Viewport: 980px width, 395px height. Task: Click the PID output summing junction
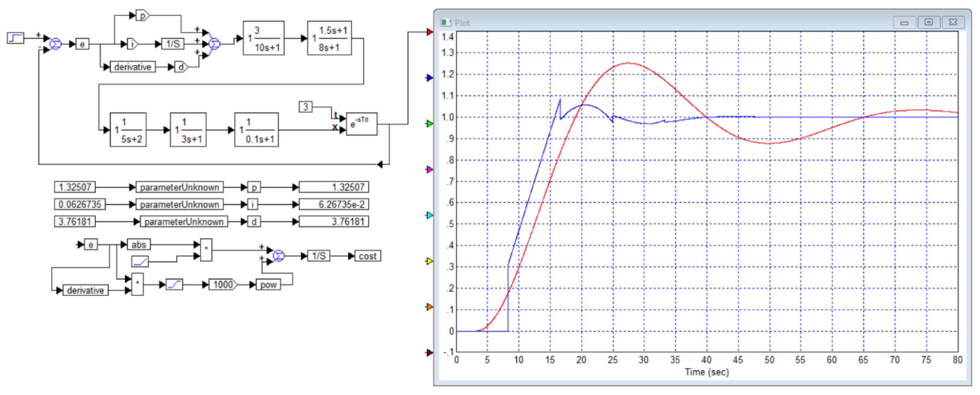(215, 44)
